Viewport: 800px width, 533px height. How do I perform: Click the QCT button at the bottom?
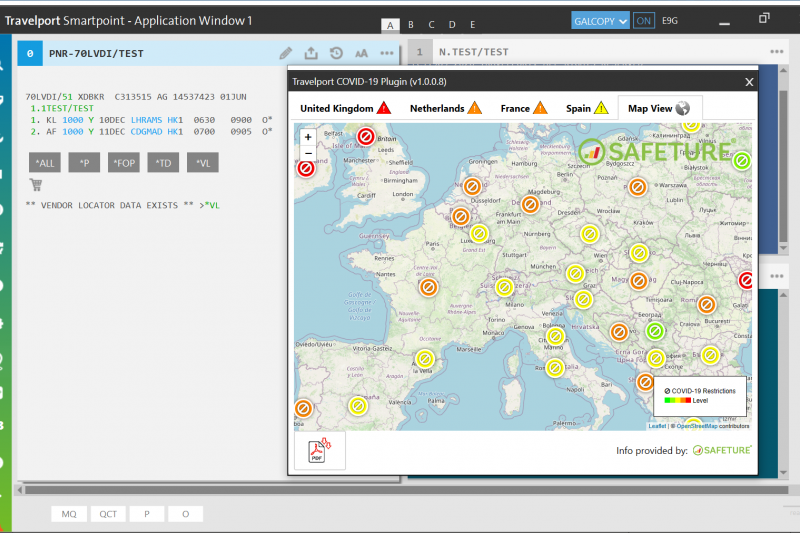[108, 514]
